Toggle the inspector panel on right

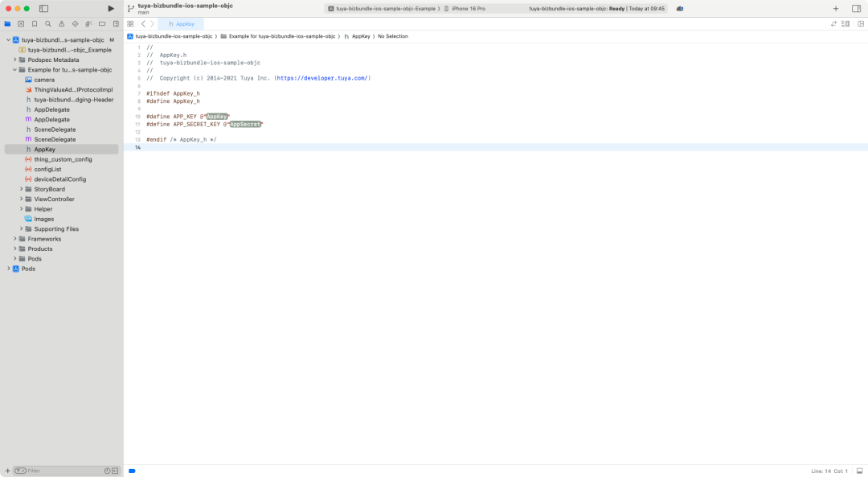857,8
